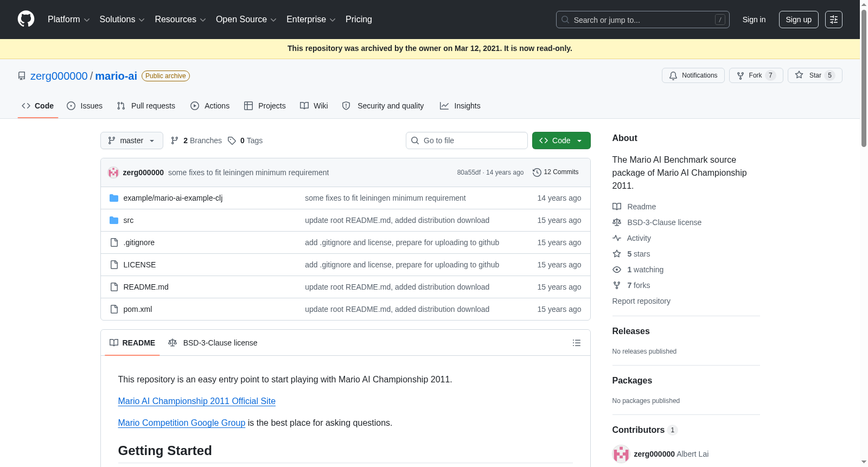Open the src folder

point(129,220)
